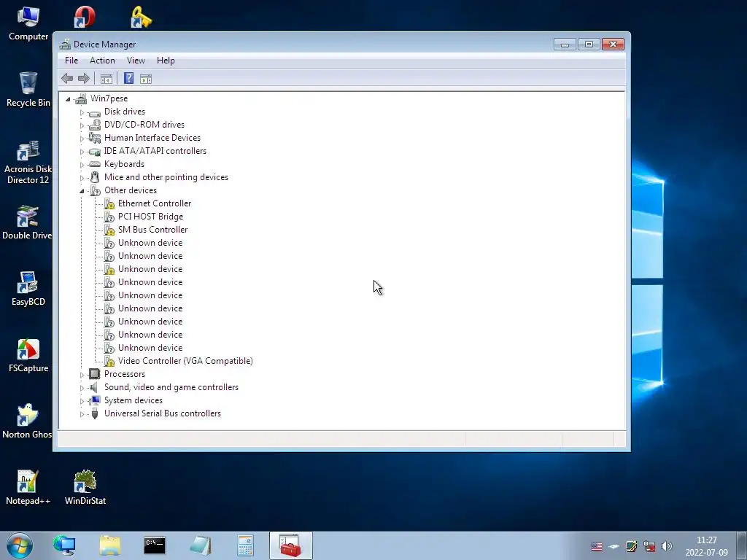Expand the Human Interface Devices category
747x560 pixels.
82,139
